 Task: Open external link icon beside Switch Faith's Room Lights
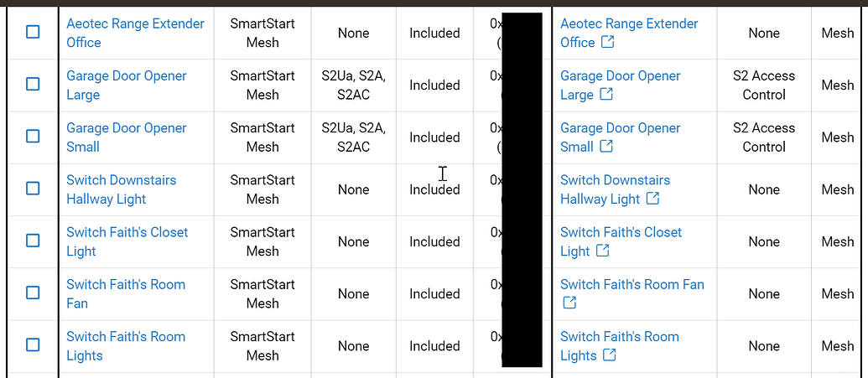pyautogui.click(x=610, y=355)
